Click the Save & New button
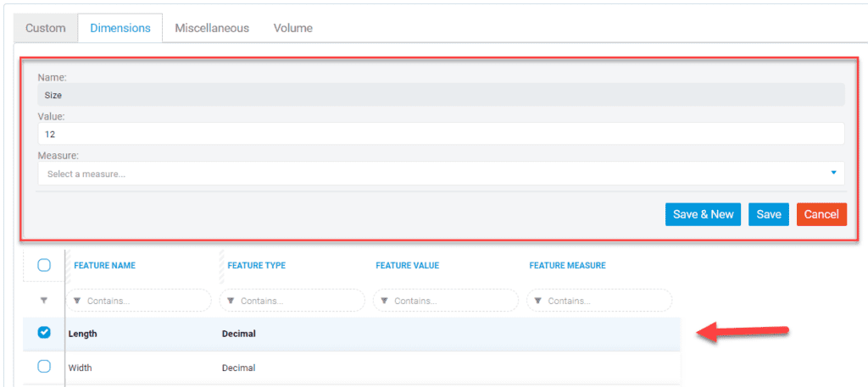Screen dimensions: 868x387 703,214
